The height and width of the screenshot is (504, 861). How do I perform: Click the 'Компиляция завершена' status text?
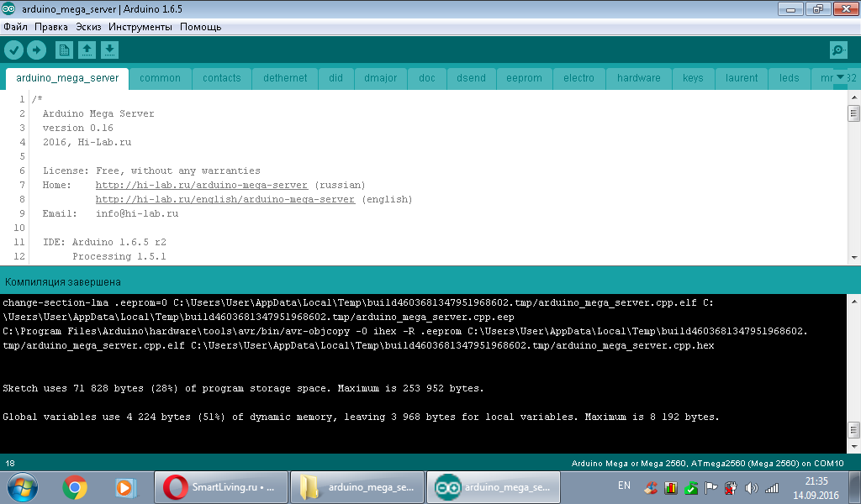click(x=62, y=282)
